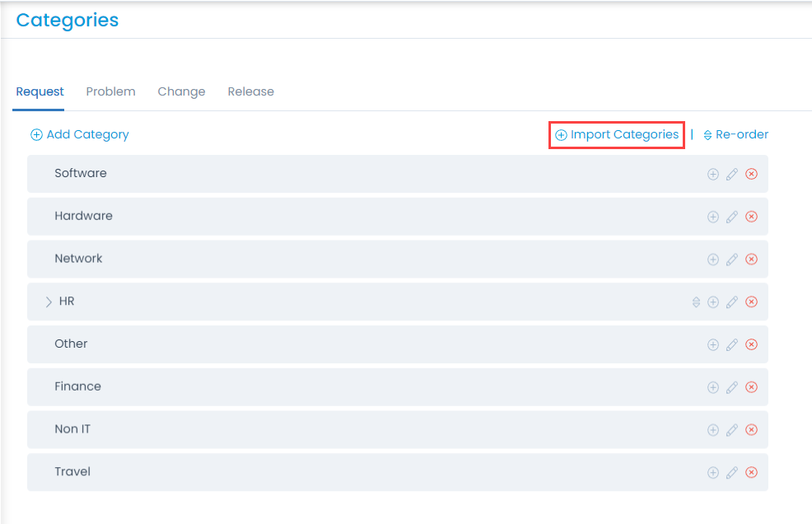Select the Request tab
812x524 pixels.
coord(40,91)
